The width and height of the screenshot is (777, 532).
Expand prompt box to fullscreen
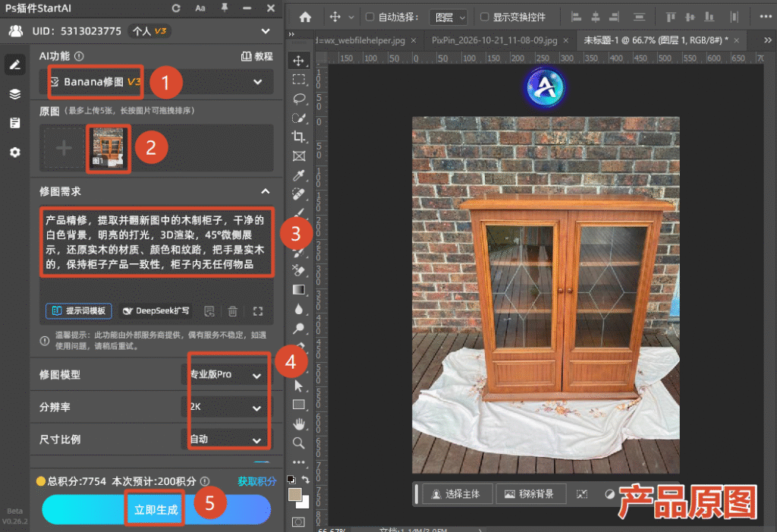point(258,311)
